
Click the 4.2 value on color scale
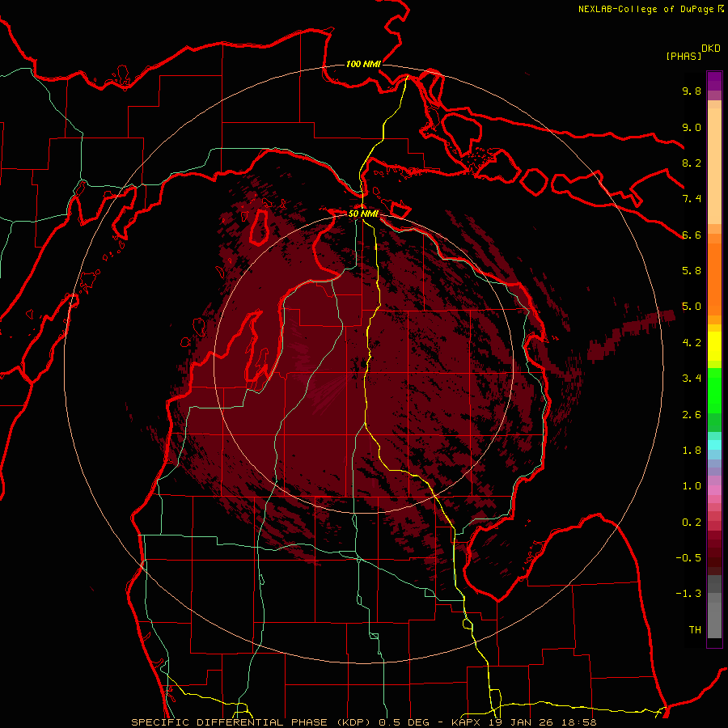692,343
